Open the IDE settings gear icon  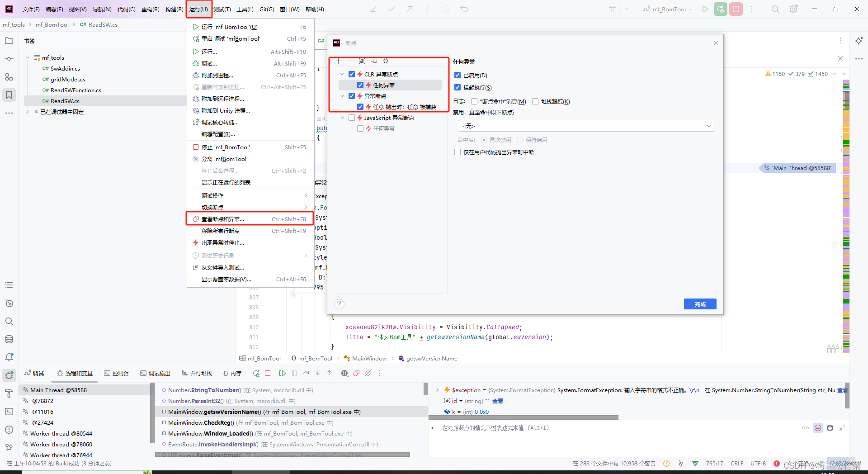click(x=793, y=9)
